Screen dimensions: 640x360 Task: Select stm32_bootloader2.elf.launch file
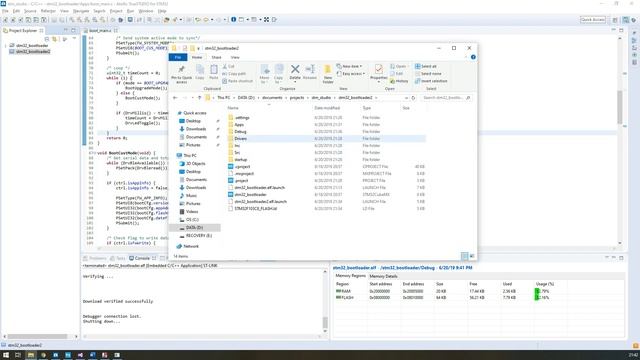pos(260,202)
